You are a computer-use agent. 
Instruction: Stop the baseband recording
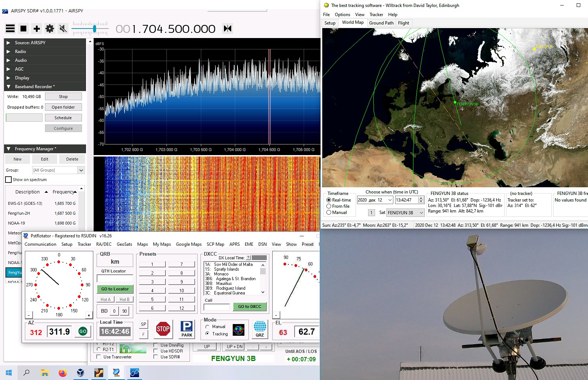(x=63, y=97)
